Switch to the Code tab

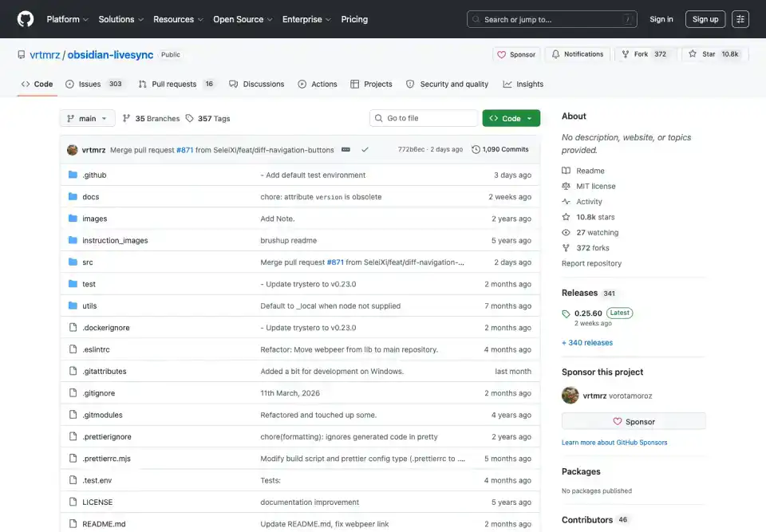38,84
